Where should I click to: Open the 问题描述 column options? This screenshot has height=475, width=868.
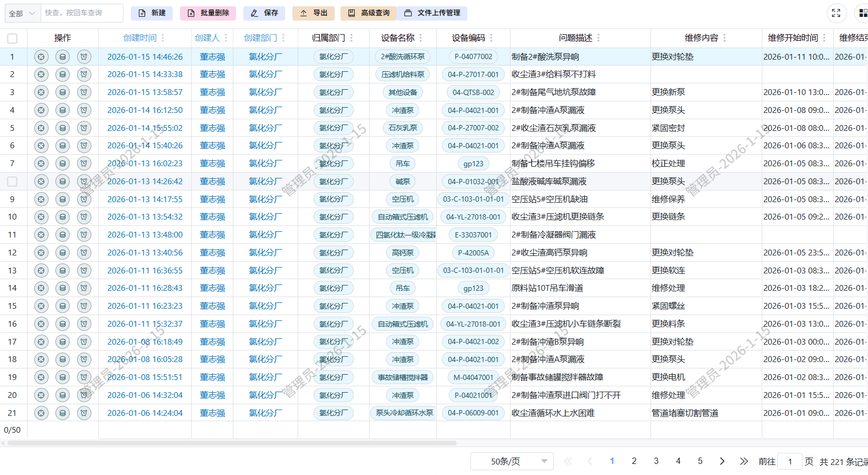(598, 38)
